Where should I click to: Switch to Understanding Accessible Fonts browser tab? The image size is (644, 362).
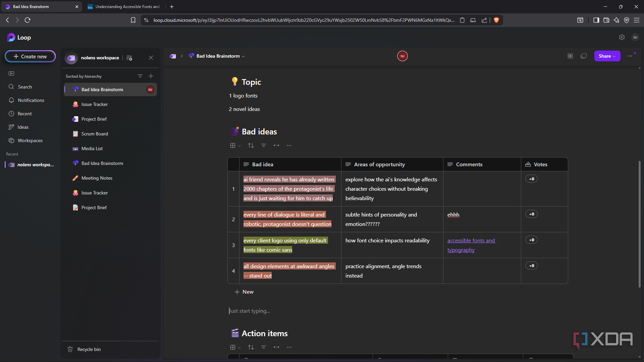point(124,7)
